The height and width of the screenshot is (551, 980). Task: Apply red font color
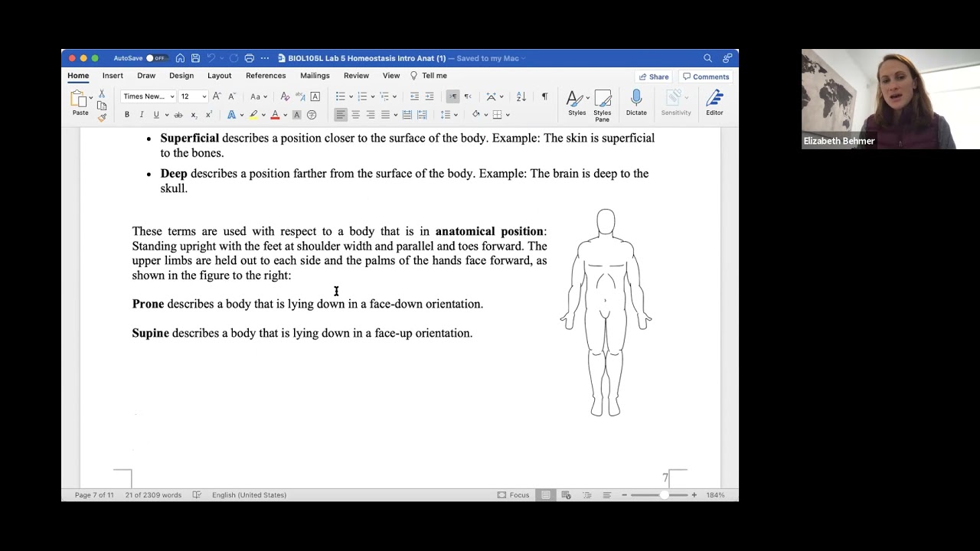[x=275, y=115]
